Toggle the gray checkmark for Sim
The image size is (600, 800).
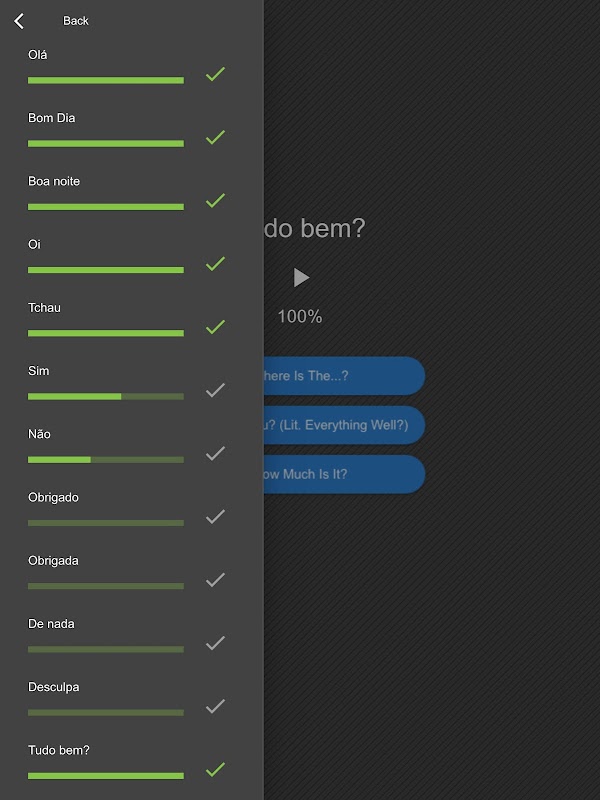[x=215, y=390]
